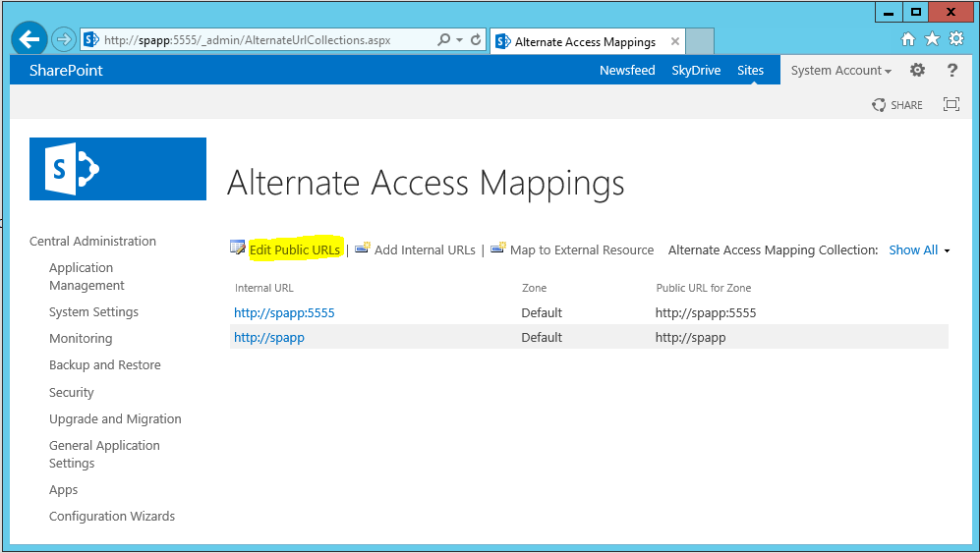Click Map to External Resource link
980x553 pixels.
point(582,249)
